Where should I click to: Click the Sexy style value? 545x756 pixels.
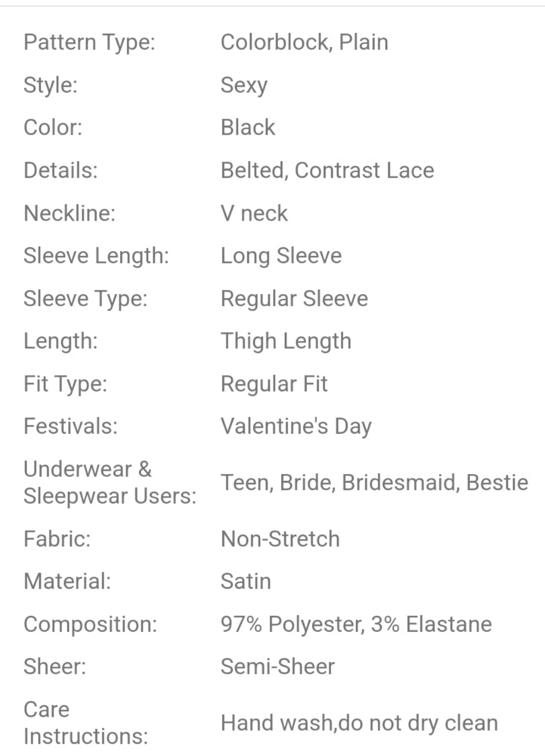(x=244, y=85)
